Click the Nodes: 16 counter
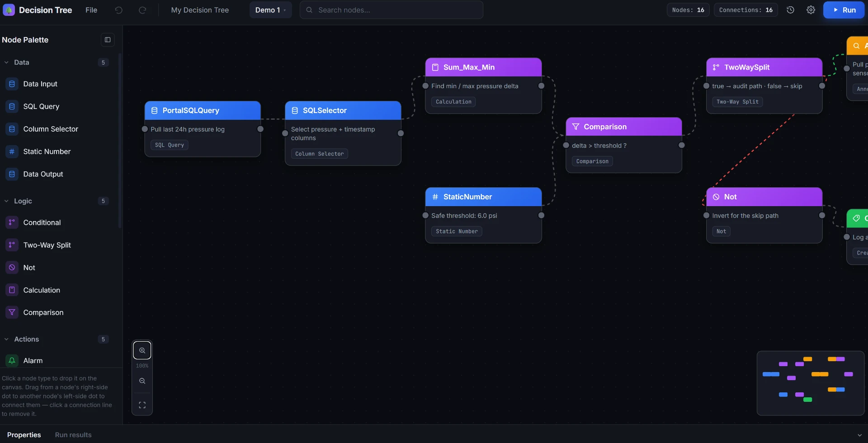The image size is (868, 443). point(688,10)
